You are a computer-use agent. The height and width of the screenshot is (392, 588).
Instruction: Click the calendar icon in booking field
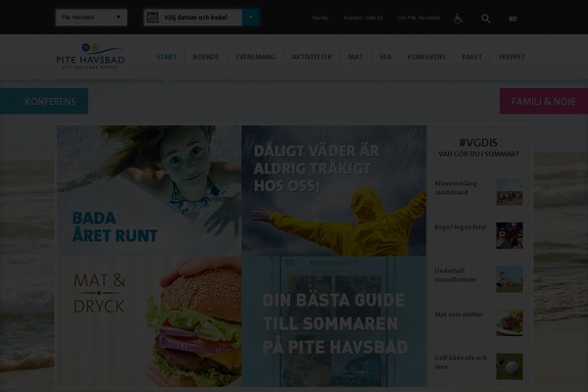click(x=152, y=18)
